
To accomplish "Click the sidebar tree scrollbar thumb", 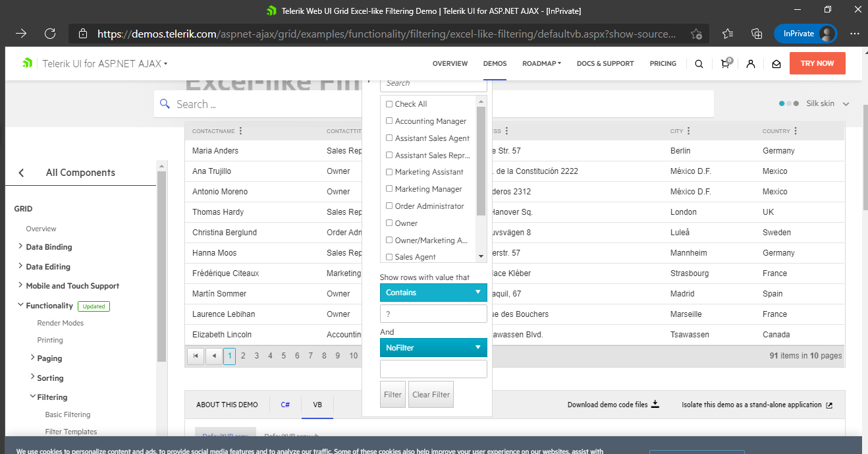I will click(x=161, y=267).
